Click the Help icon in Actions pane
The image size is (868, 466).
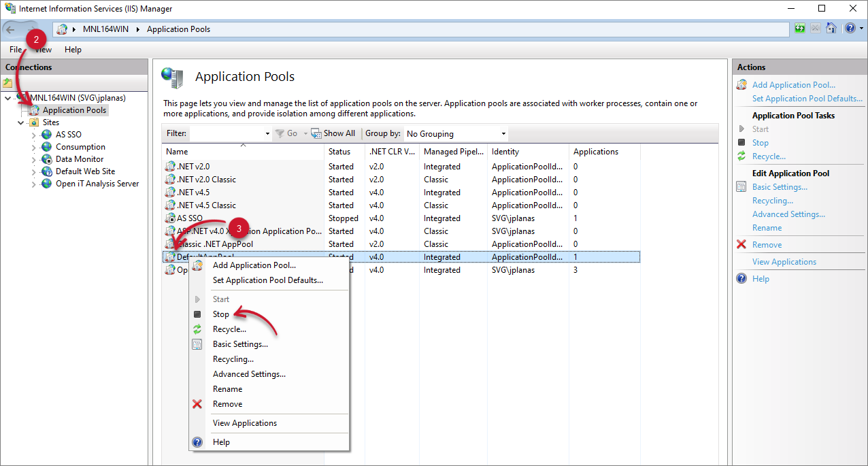click(x=741, y=279)
